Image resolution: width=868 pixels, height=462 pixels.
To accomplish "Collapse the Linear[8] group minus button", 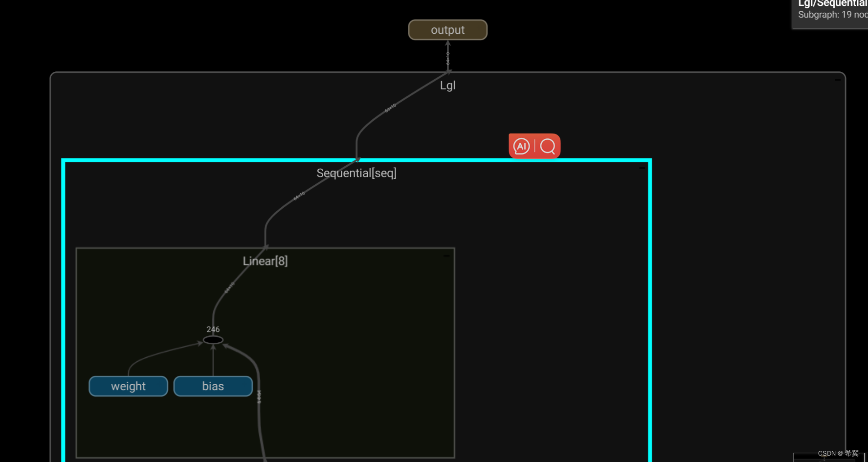I will click(x=446, y=256).
